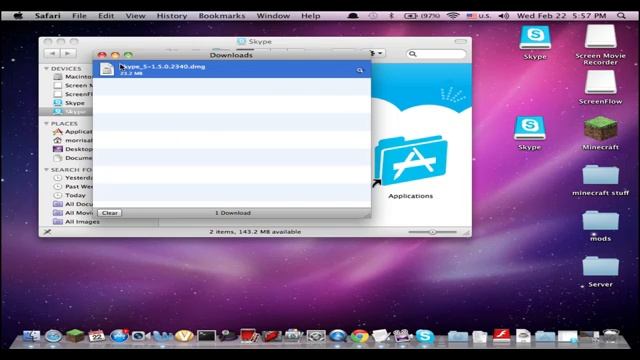Screen dimensions: 640x360
Task: Adjust the icon size slider in Finder status bar
Action: coord(433,232)
